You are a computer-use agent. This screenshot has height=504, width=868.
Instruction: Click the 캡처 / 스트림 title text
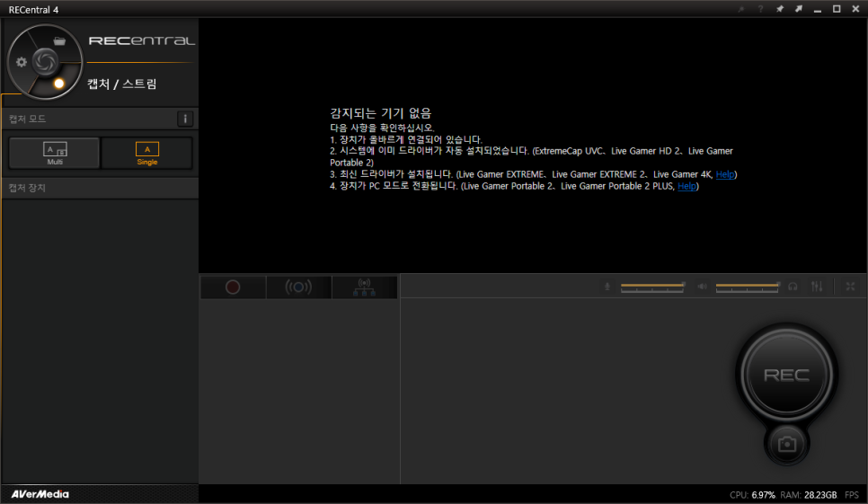(x=122, y=84)
